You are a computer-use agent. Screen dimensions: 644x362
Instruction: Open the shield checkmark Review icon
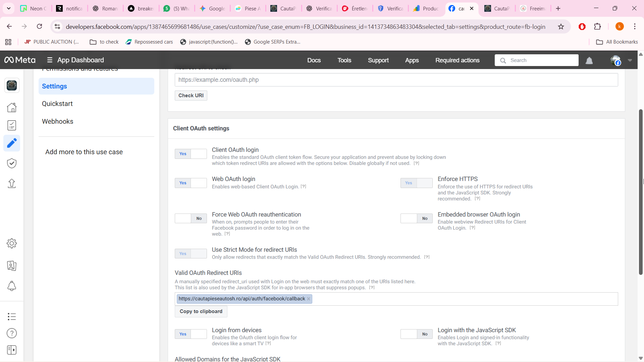click(12, 163)
